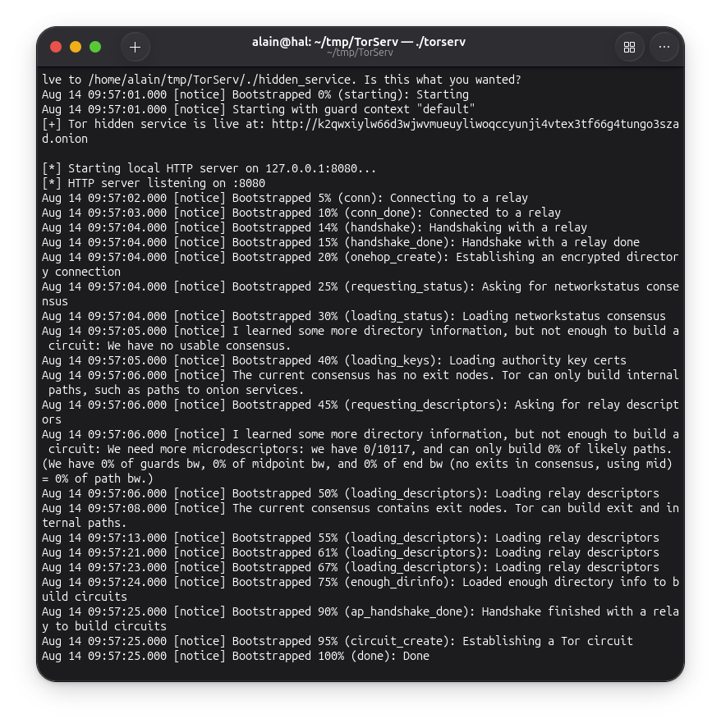Click the hidden service http://k2qwxiylw66d3wj onion URL
721x728 pixels.
coord(475,125)
